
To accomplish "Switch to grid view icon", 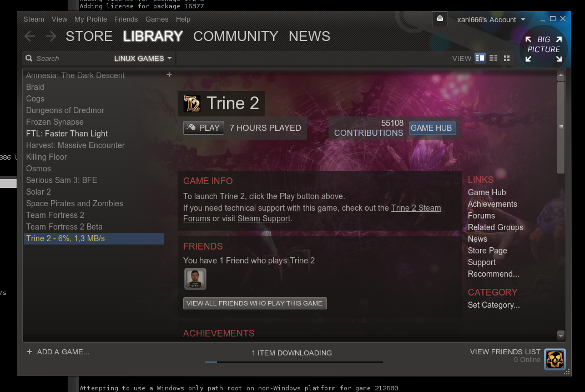I will (x=507, y=58).
